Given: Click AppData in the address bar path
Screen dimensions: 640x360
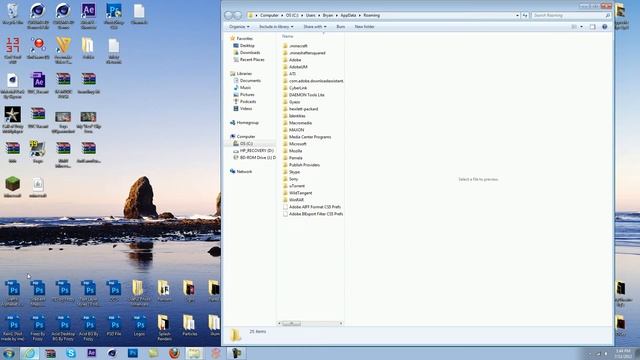Looking at the screenshot, I should (x=348, y=16).
